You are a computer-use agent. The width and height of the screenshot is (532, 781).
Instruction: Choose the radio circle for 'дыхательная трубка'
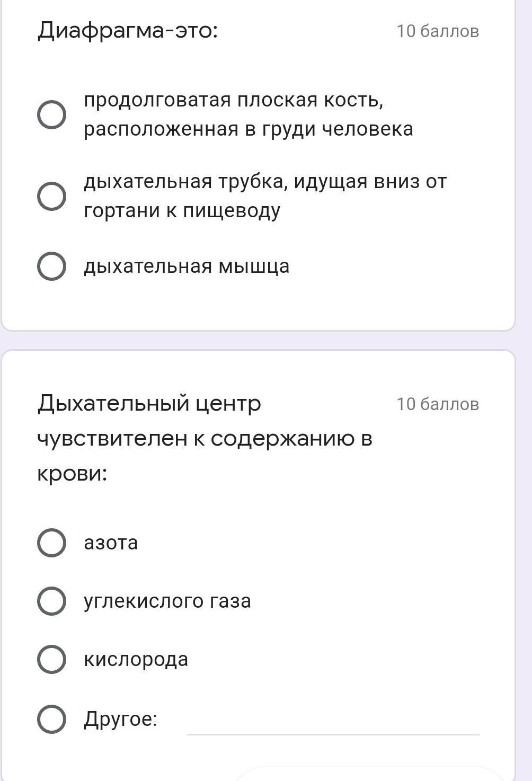coord(52,196)
